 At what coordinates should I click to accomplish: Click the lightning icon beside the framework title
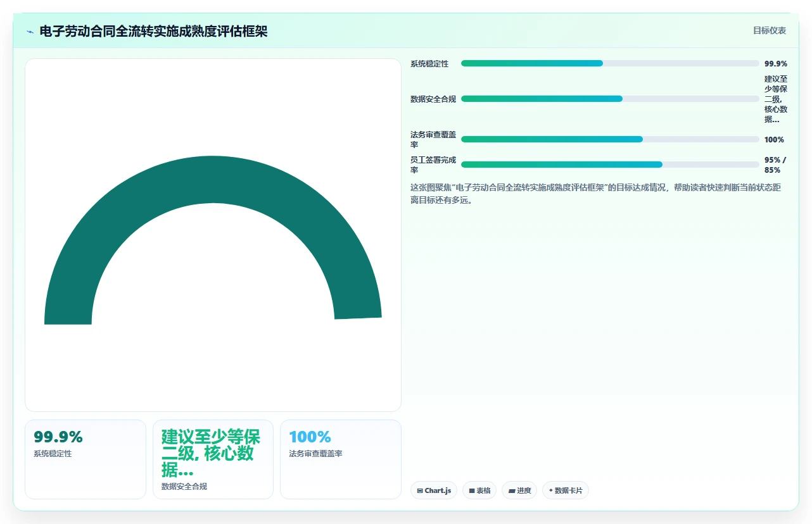pos(30,32)
